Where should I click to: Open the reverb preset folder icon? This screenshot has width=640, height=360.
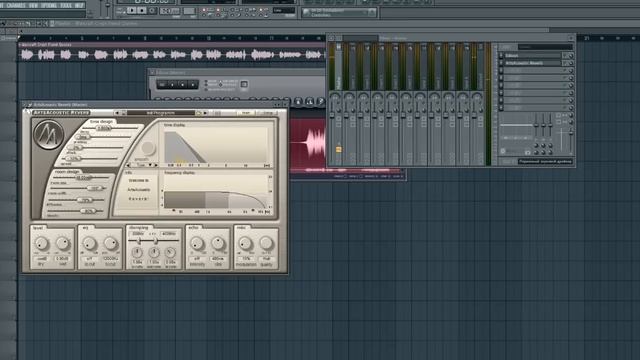[x=198, y=113]
